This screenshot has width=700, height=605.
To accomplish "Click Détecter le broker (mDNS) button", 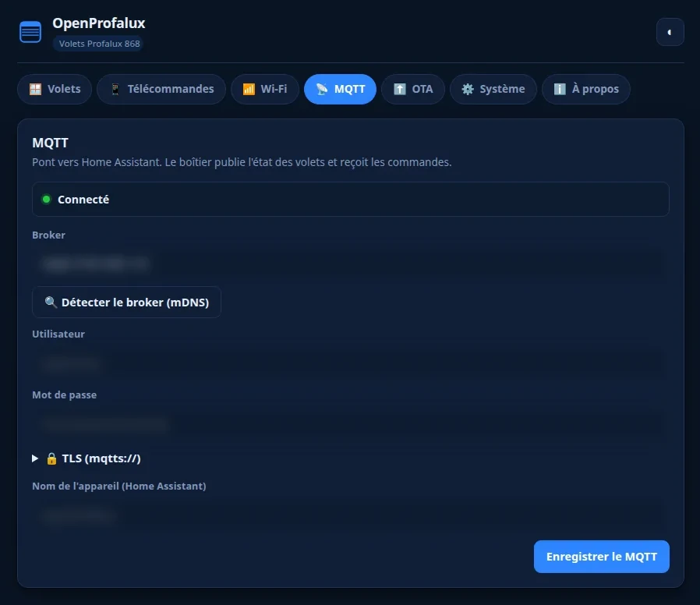I will [x=126, y=302].
